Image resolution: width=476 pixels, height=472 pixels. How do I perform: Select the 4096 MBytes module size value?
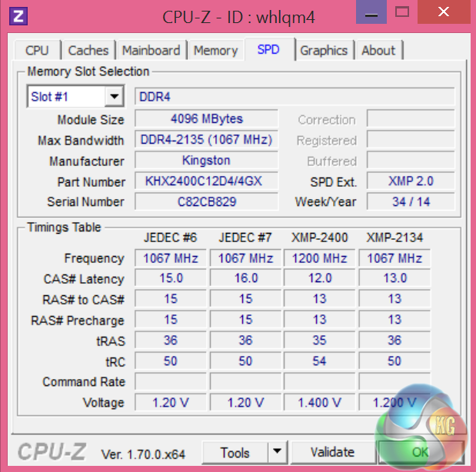point(206,118)
